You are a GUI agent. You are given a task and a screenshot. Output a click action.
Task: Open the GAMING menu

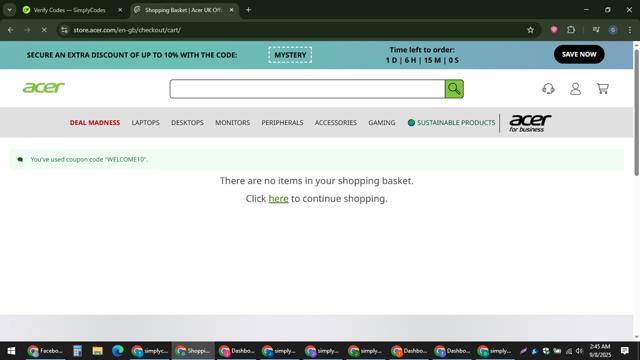[x=382, y=122]
